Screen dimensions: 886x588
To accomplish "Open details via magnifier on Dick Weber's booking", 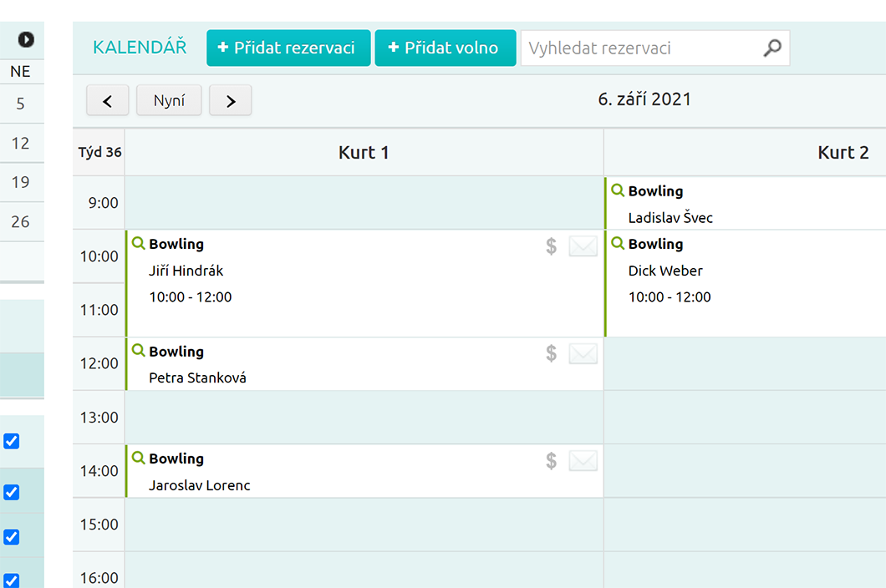I will tap(619, 244).
